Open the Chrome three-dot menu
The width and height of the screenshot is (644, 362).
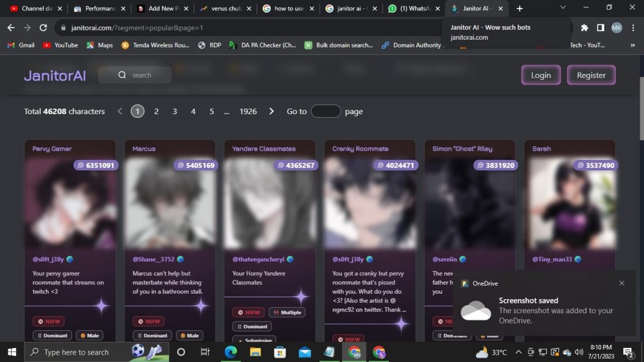633,27
